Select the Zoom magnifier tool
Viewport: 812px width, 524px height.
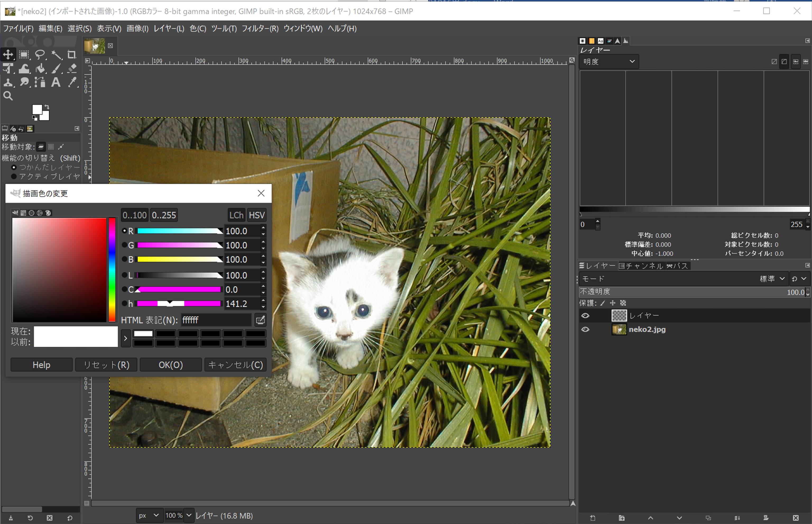pos(8,96)
